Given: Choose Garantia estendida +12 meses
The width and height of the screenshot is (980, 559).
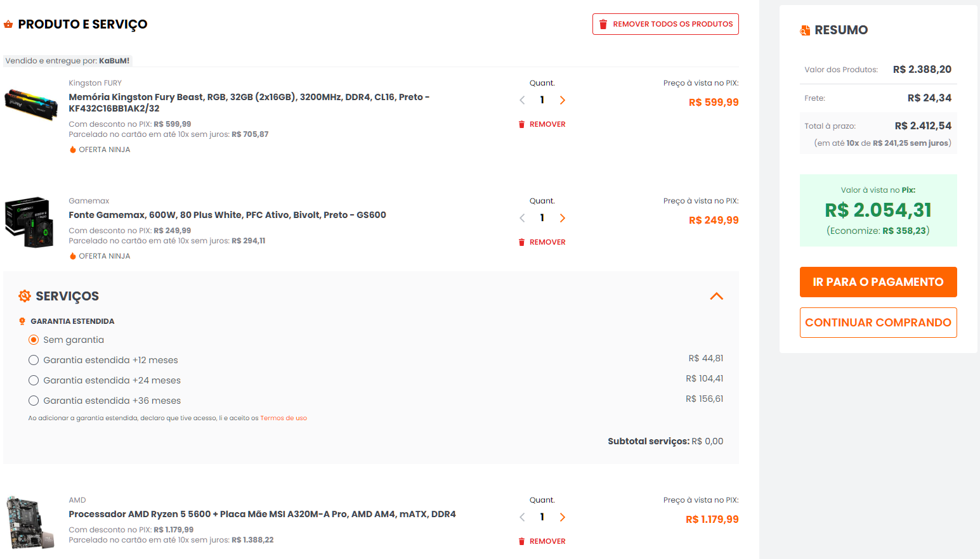Looking at the screenshot, I should coord(34,360).
